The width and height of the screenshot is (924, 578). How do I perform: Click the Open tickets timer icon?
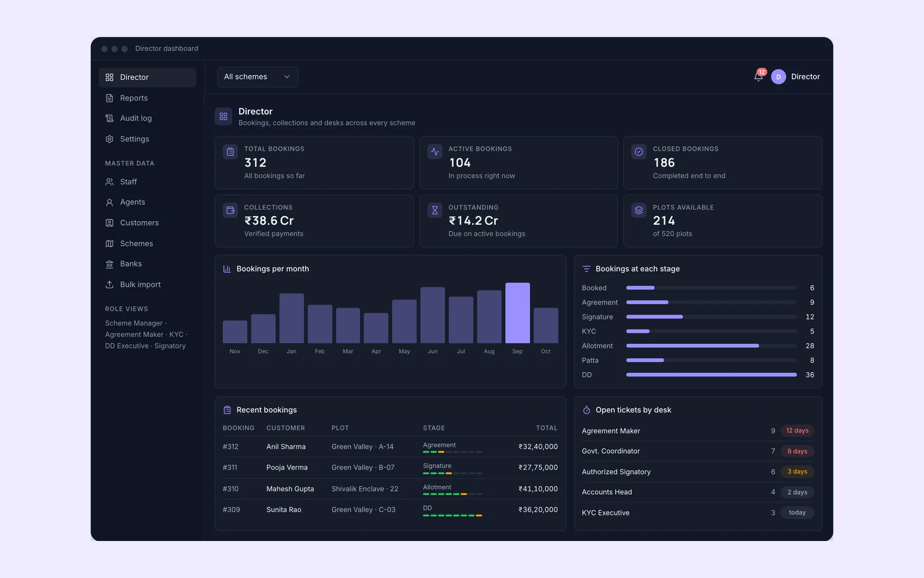tap(586, 410)
